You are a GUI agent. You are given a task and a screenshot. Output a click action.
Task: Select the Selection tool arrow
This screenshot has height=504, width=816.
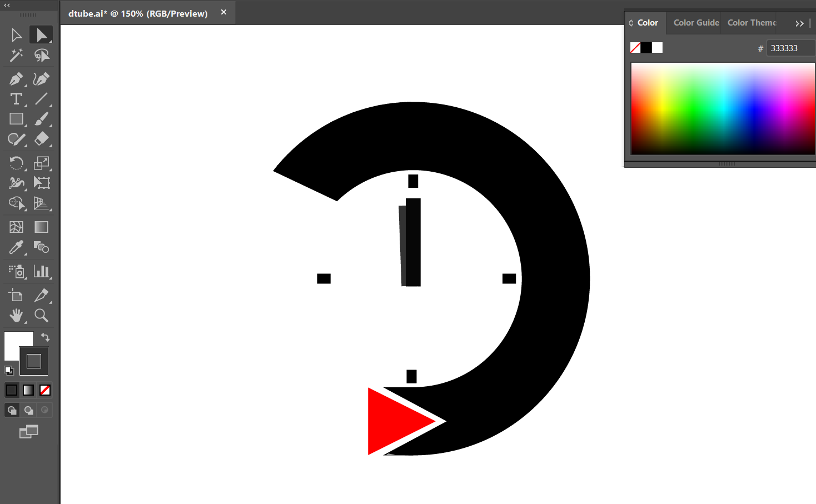[16, 35]
